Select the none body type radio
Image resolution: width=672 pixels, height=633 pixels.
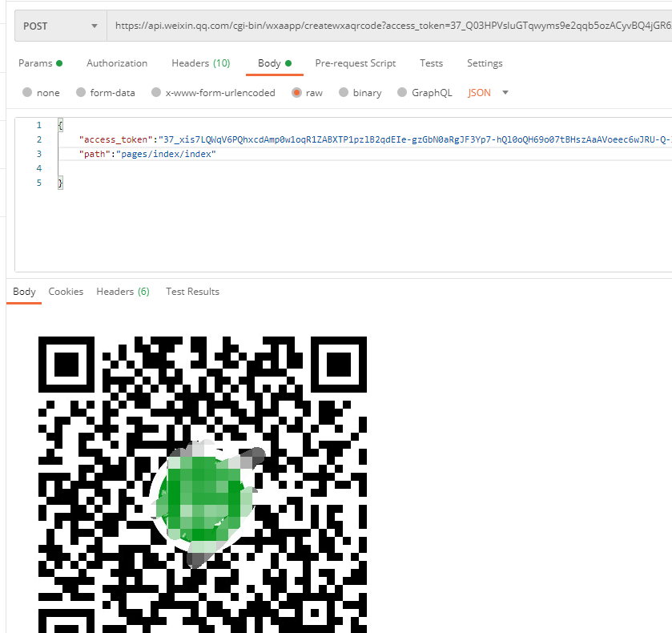click(27, 93)
